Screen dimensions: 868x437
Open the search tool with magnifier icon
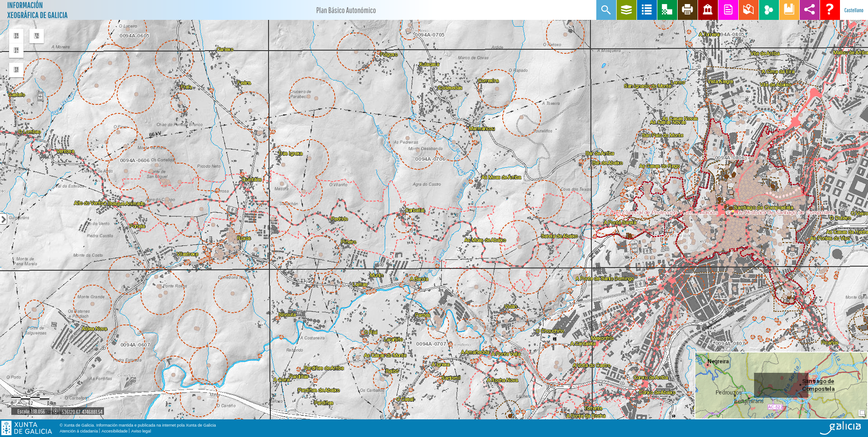click(x=606, y=10)
